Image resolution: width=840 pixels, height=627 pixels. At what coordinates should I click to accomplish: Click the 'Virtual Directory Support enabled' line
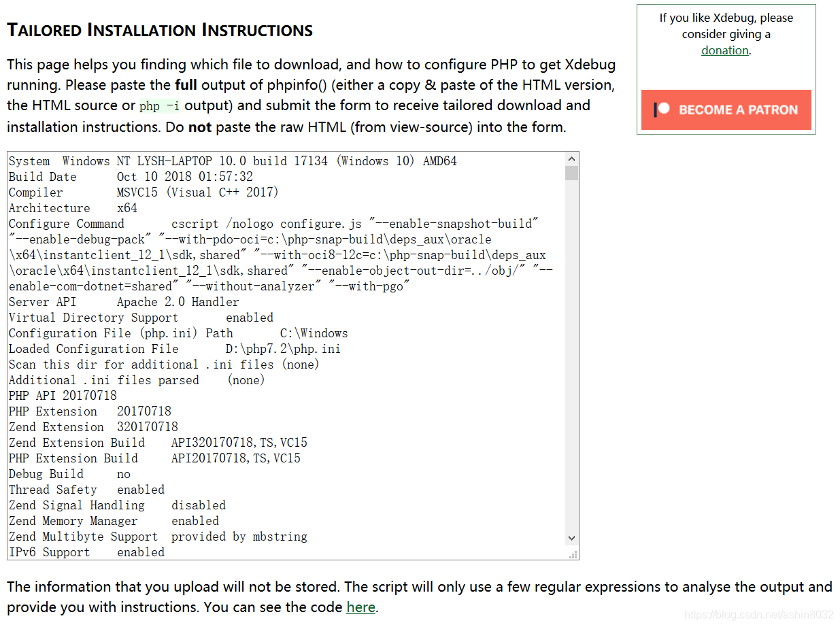141,318
